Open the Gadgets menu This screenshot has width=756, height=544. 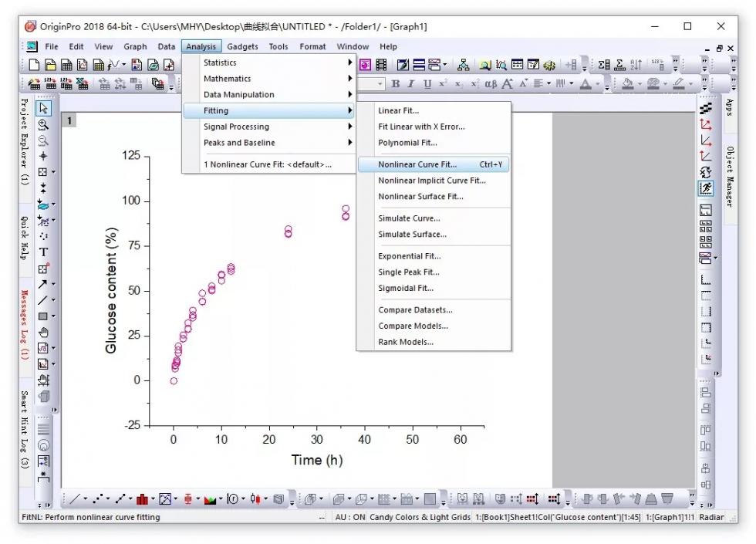tap(242, 46)
